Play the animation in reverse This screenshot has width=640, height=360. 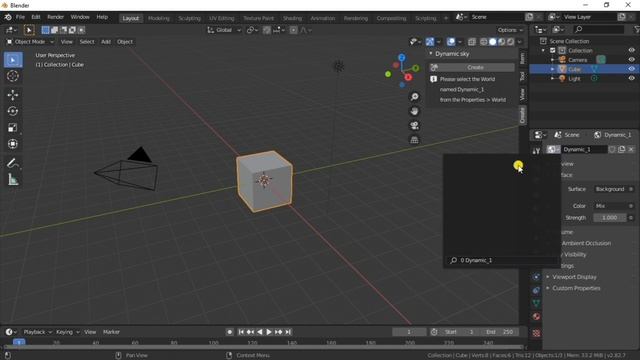pyautogui.click(x=260, y=332)
